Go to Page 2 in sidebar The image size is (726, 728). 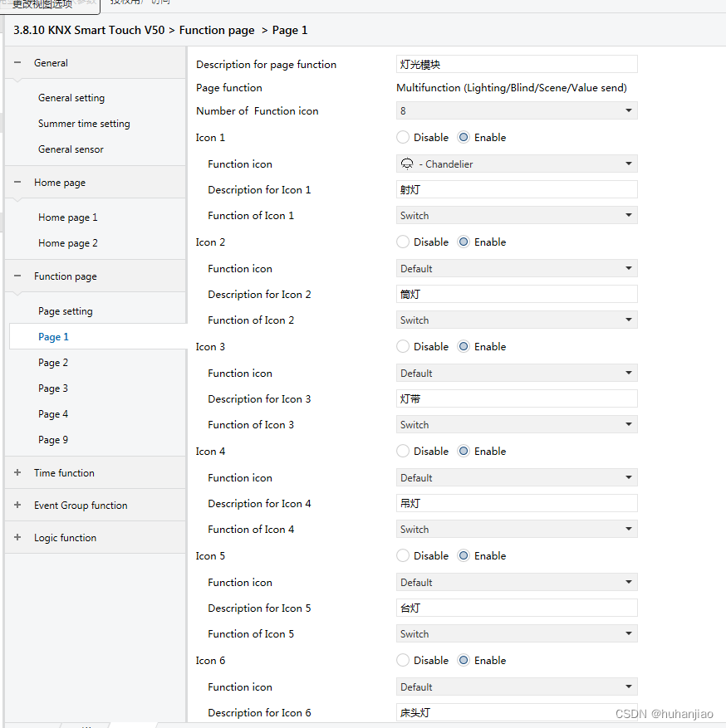click(53, 363)
